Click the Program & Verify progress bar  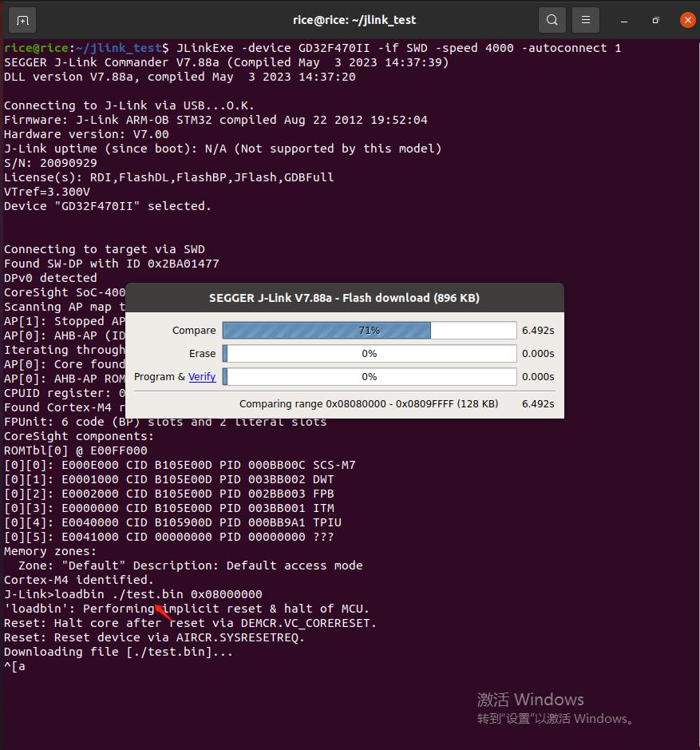click(370, 376)
